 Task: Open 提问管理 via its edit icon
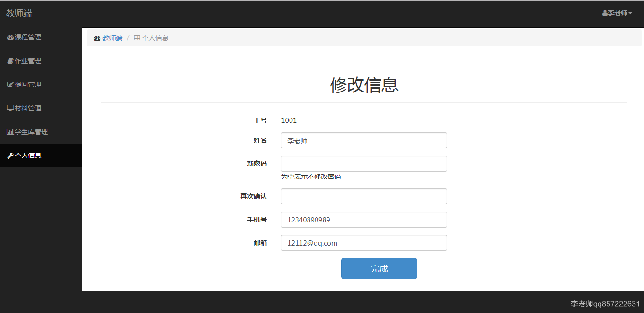pos(10,84)
